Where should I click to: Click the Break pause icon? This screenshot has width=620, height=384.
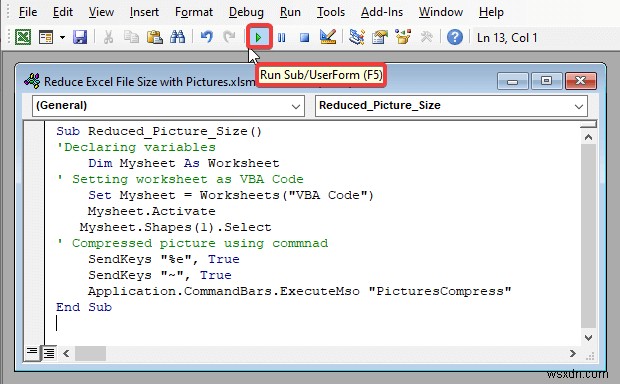pos(282,38)
